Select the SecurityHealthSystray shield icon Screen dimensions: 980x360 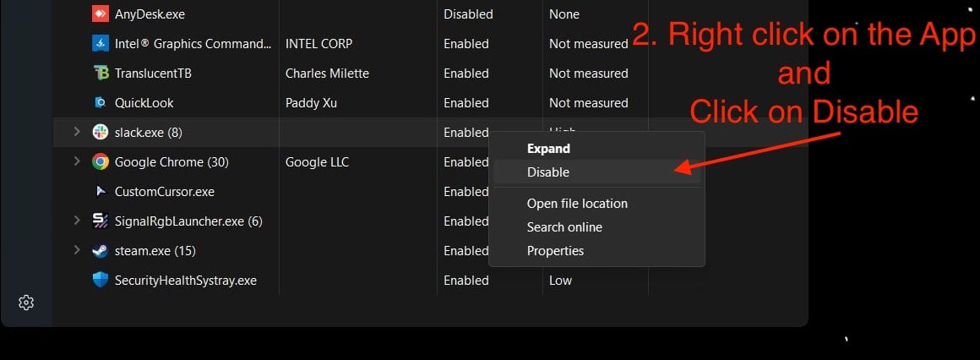pyautogui.click(x=100, y=280)
